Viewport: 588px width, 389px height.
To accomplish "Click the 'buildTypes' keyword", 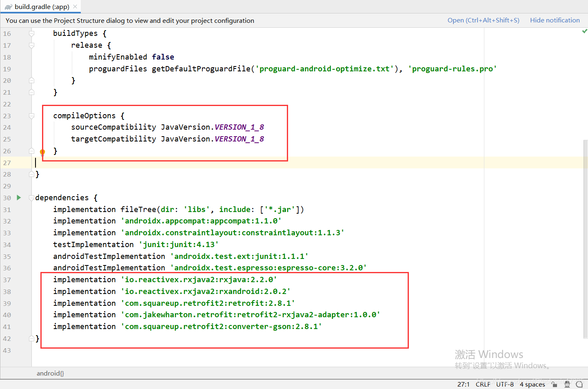I will (x=75, y=33).
